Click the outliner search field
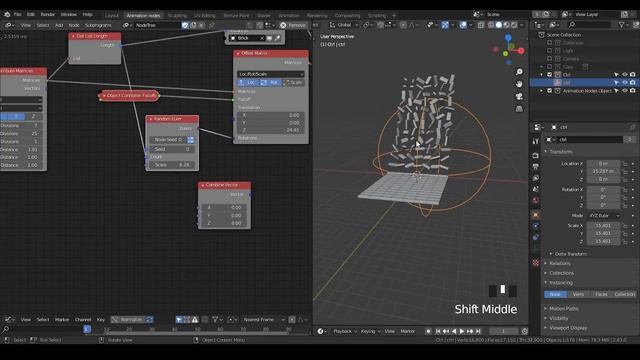 click(589, 25)
